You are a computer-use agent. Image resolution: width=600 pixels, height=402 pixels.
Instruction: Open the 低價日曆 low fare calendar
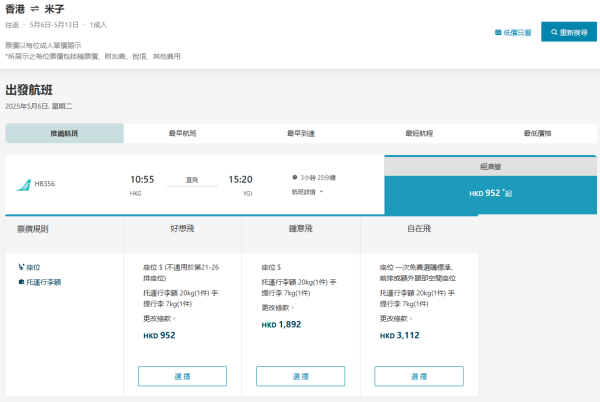[513, 33]
